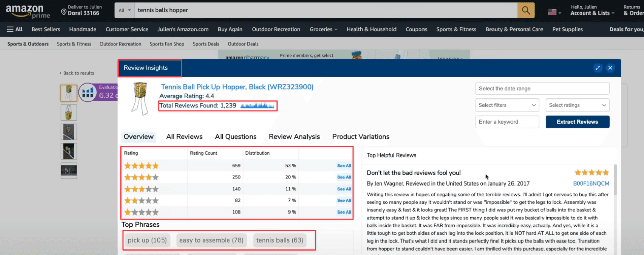644x255 pixels.
Task: Close the Review Insights panel
Action: pyautogui.click(x=610, y=68)
